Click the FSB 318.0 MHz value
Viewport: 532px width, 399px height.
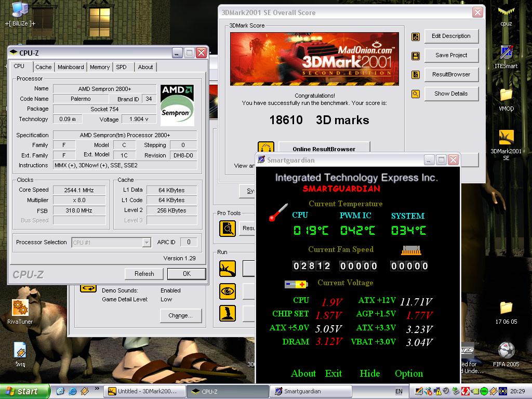click(x=79, y=210)
